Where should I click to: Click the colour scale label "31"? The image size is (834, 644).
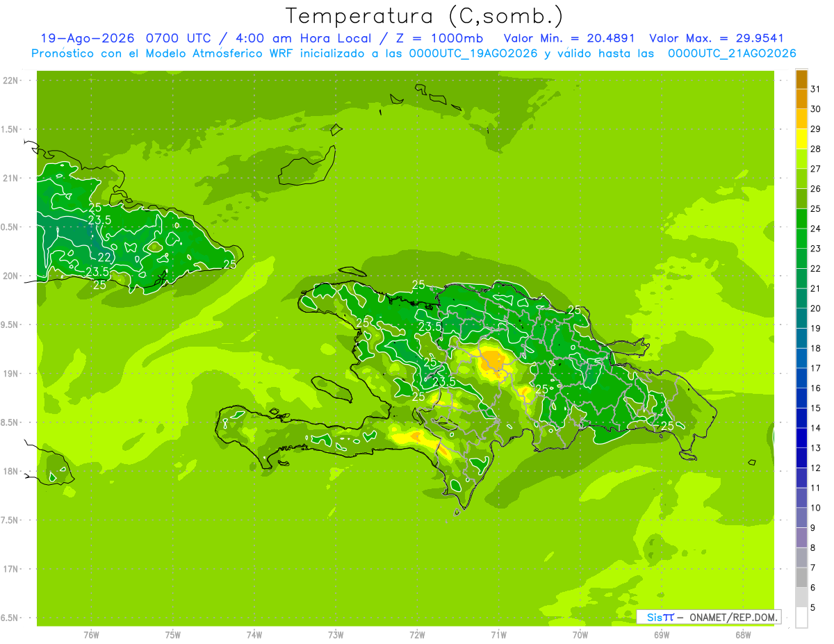click(815, 89)
